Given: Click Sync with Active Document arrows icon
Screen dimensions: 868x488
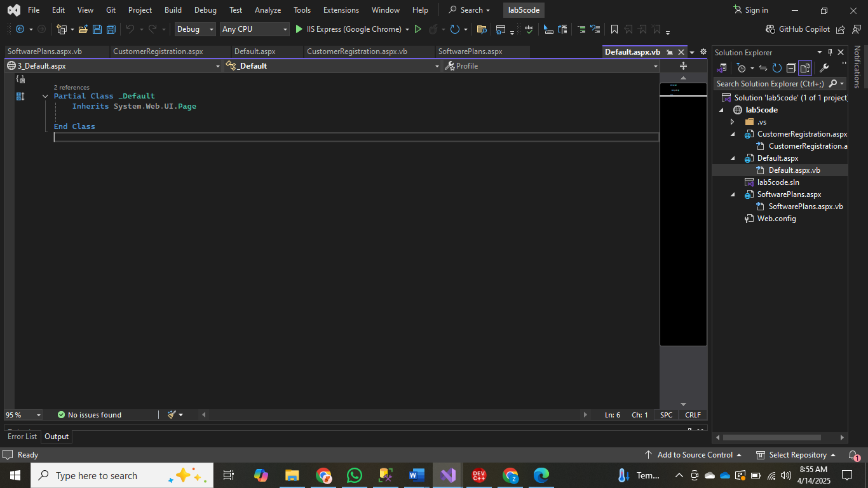Looking at the screenshot, I should 763,68.
